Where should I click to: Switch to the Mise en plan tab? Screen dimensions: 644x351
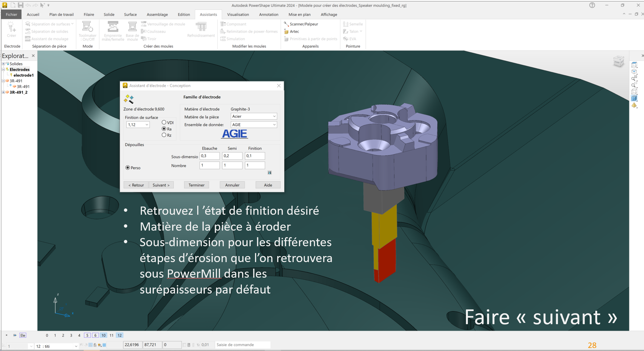[x=299, y=14]
